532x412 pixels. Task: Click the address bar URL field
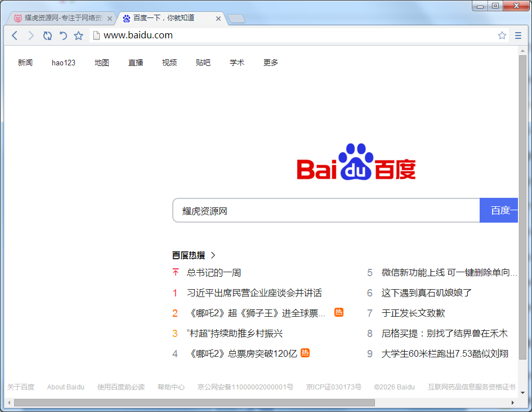click(293, 36)
